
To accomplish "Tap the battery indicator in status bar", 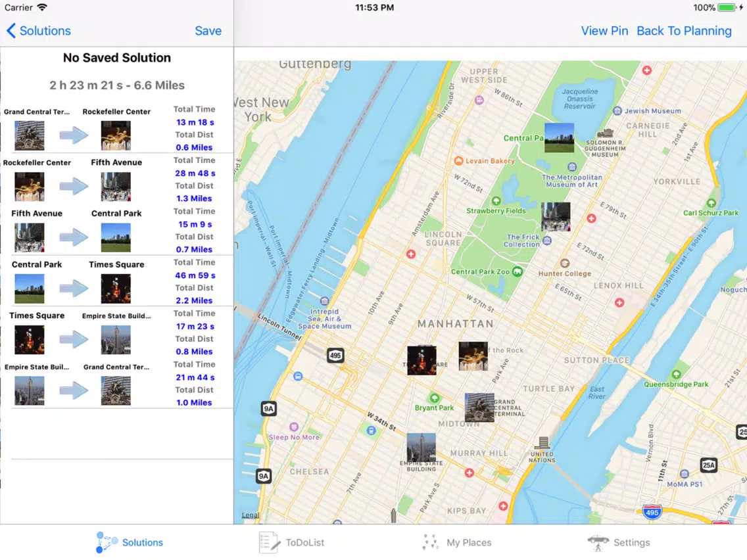I will (x=727, y=8).
